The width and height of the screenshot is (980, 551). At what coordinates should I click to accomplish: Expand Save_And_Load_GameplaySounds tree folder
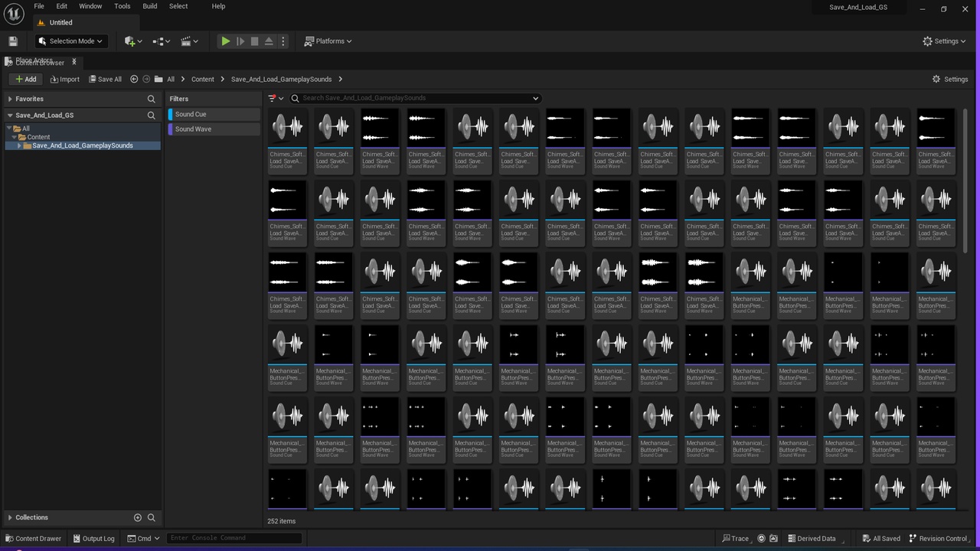click(20, 145)
